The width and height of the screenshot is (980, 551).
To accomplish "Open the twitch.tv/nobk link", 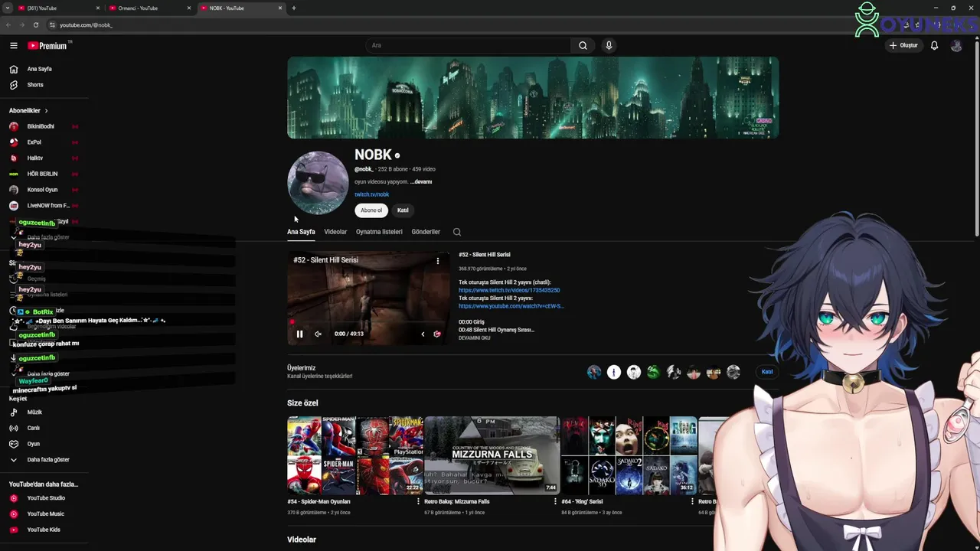I will coord(371,194).
